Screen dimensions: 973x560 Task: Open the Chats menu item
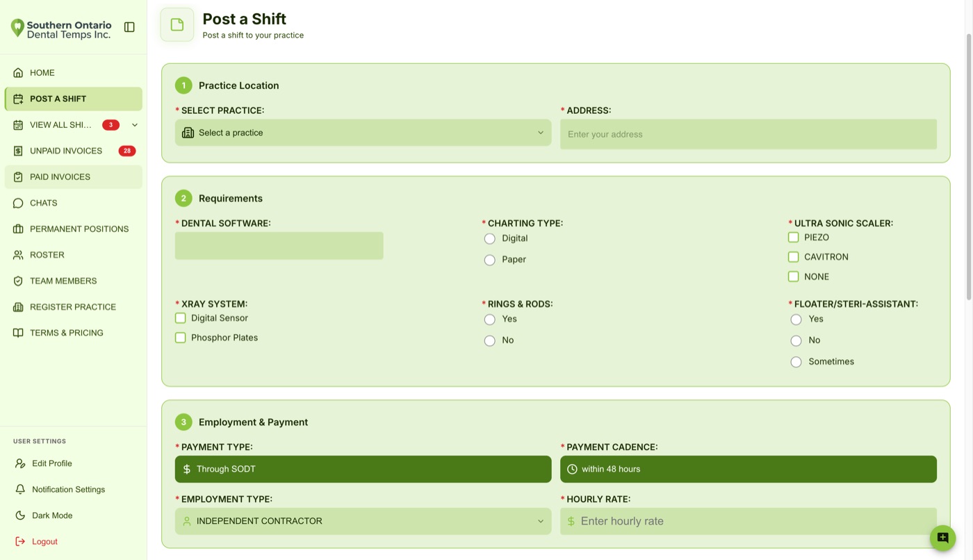pyautogui.click(x=73, y=203)
